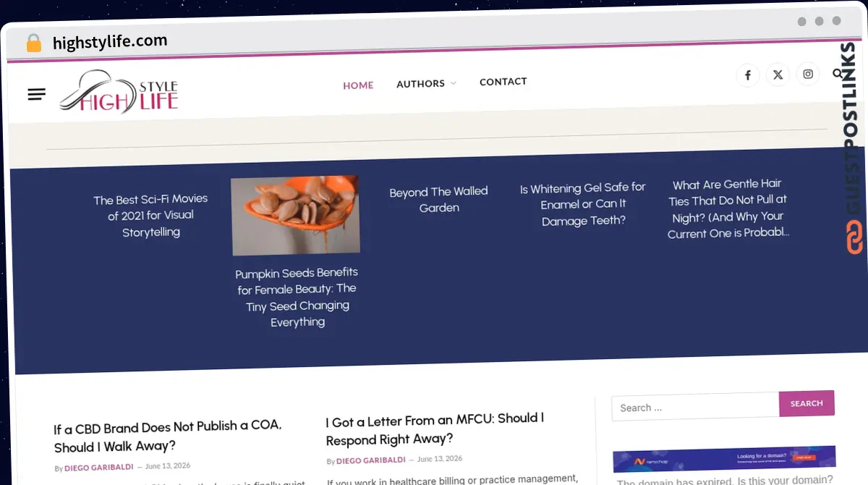
Task: Click the High Style Life logo
Action: point(119,93)
